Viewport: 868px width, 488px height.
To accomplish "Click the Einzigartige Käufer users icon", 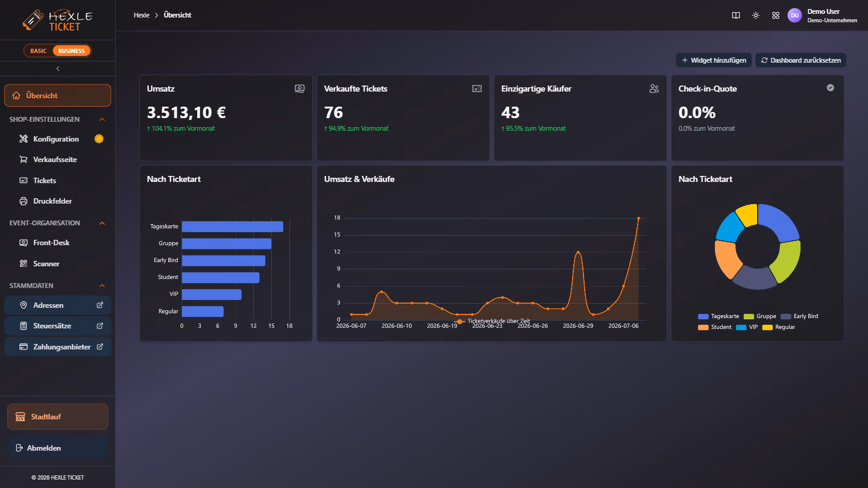I will point(654,89).
